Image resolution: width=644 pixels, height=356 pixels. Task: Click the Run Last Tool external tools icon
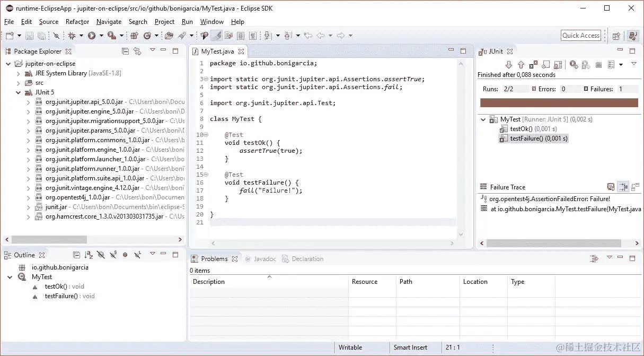(x=111, y=36)
